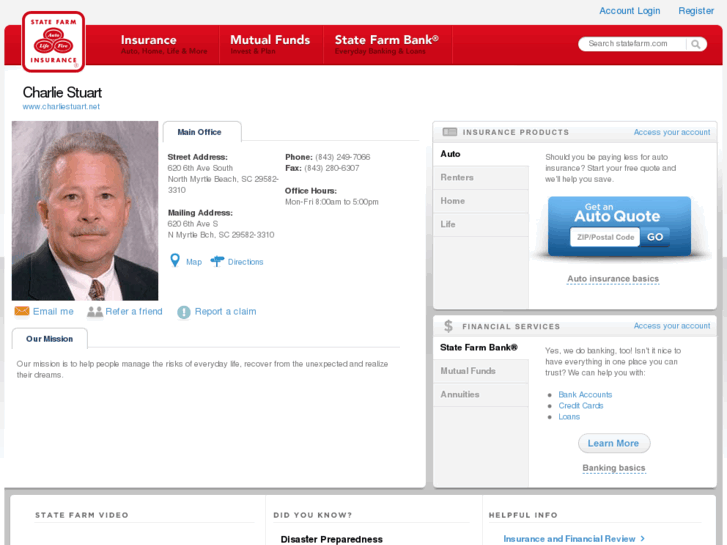Screen dimensions: 727x545
Task: Click the fax number (843) 280-6307
Action: (332, 168)
